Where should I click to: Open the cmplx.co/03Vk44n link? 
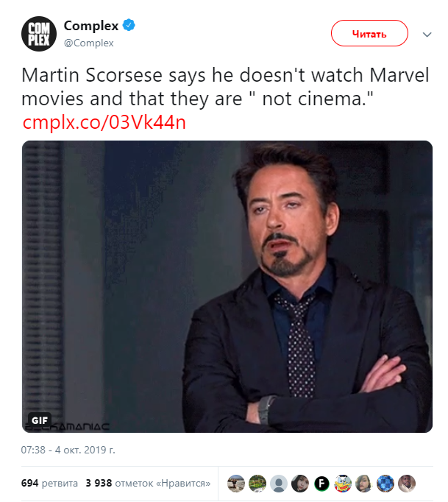click(104, 121)
